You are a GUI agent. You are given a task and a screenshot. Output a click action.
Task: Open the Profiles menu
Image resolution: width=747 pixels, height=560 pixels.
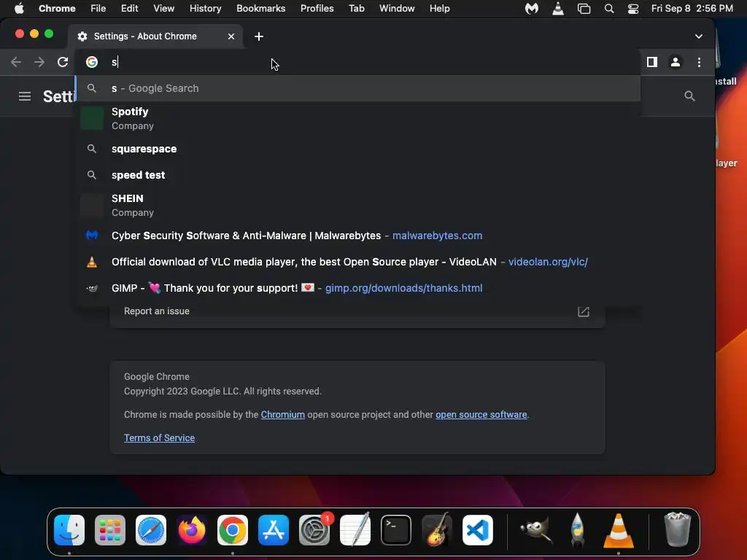[x=317, y=8]
